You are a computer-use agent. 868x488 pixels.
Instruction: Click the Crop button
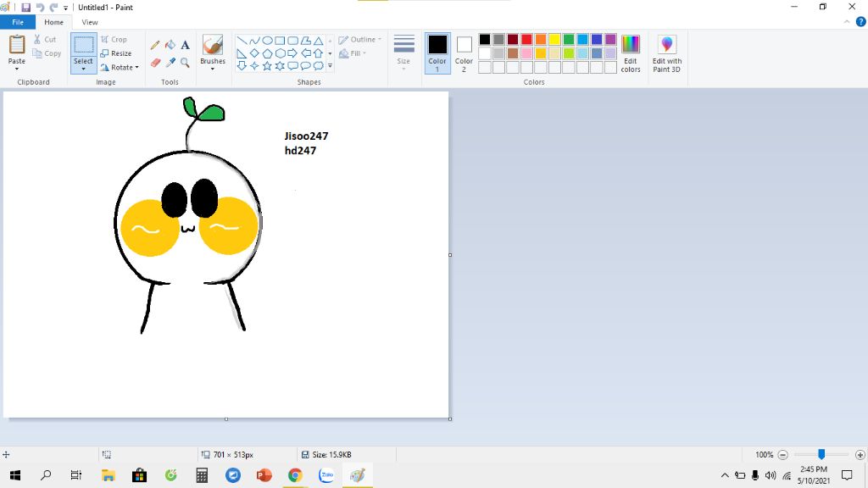pyautogui.click(x=114, y=39)
